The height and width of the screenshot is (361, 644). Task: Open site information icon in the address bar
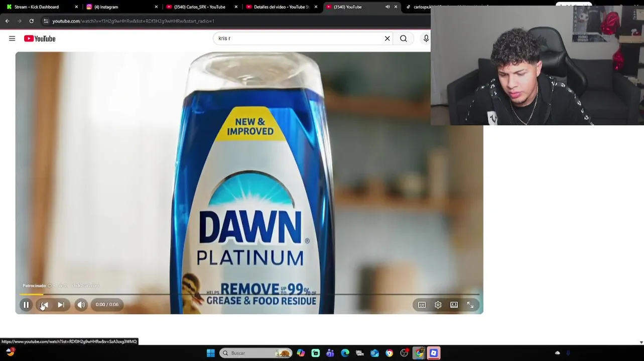click(x=46, y=21)
